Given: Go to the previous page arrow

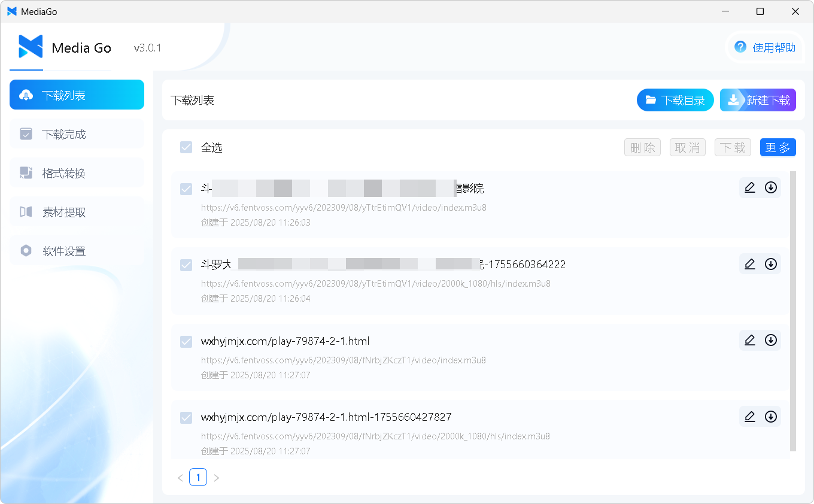Looking at the screenshot, I should [x=180, y=478].
